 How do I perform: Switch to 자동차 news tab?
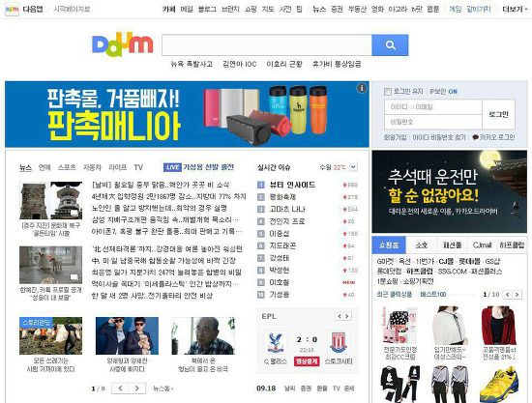click(92, 167)
